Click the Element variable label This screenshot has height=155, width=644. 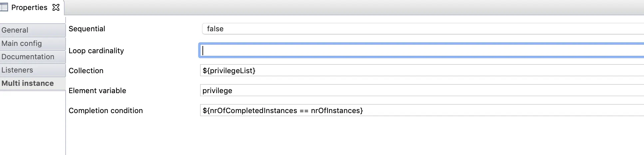point(97,90)
